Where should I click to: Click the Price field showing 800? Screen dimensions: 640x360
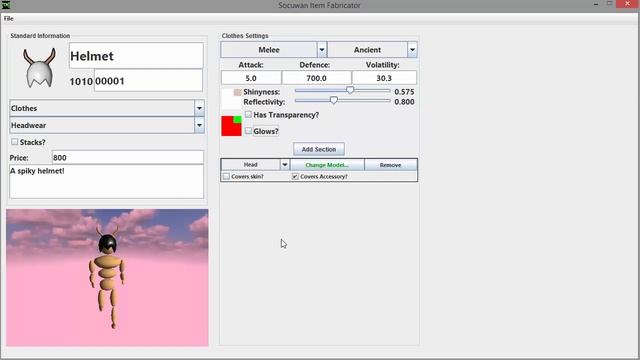click(x=128, y=158)
